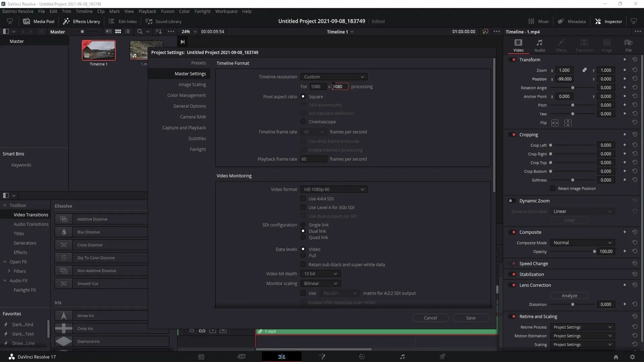Adjust the Opacity slider
The image size is (644, 362).
click(594, 251)
